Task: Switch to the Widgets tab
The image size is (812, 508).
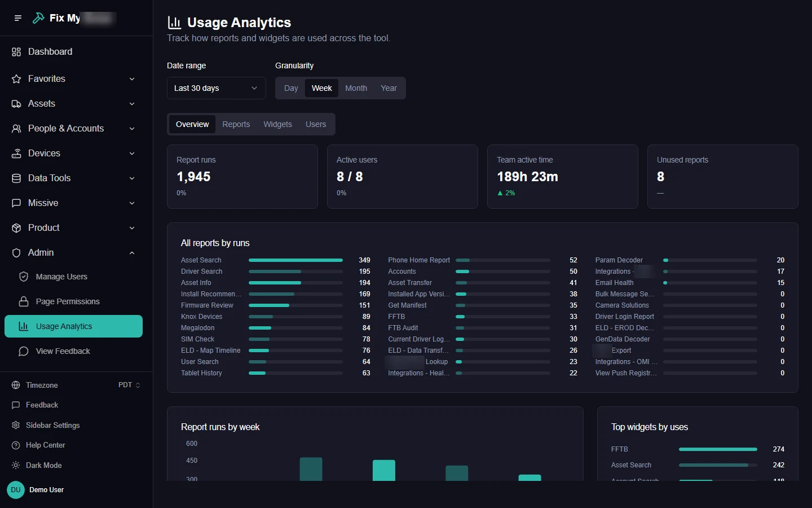Action: 277,124
